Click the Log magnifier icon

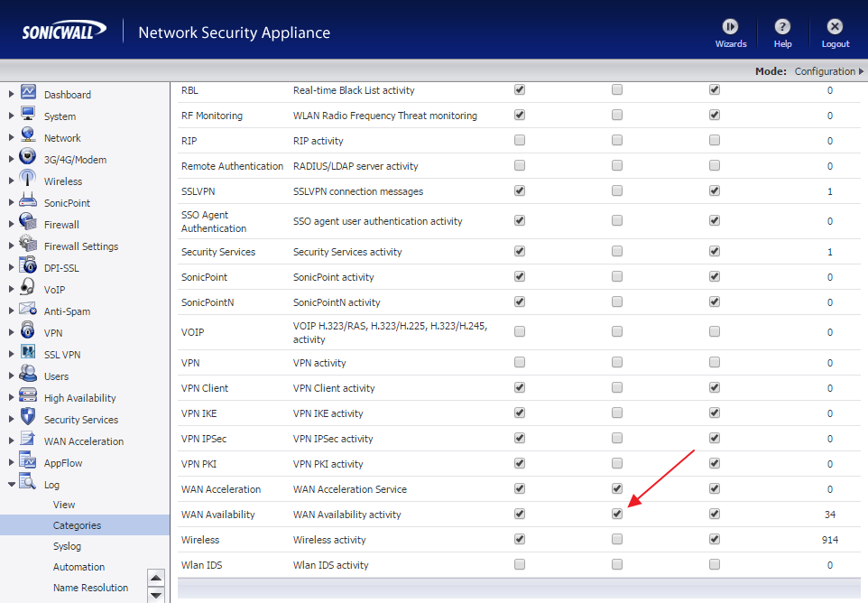pos(28,481)
